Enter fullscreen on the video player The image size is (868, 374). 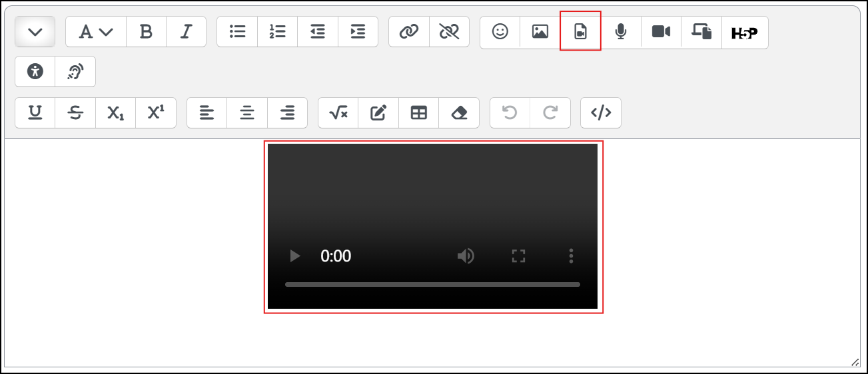[x=518, y=256]
